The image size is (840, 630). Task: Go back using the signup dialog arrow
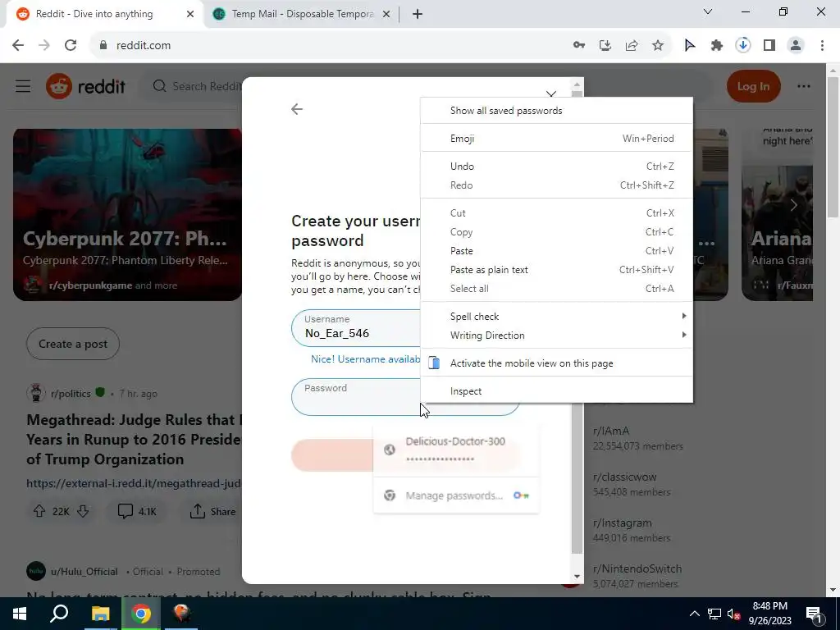click(x=297, y=109)
